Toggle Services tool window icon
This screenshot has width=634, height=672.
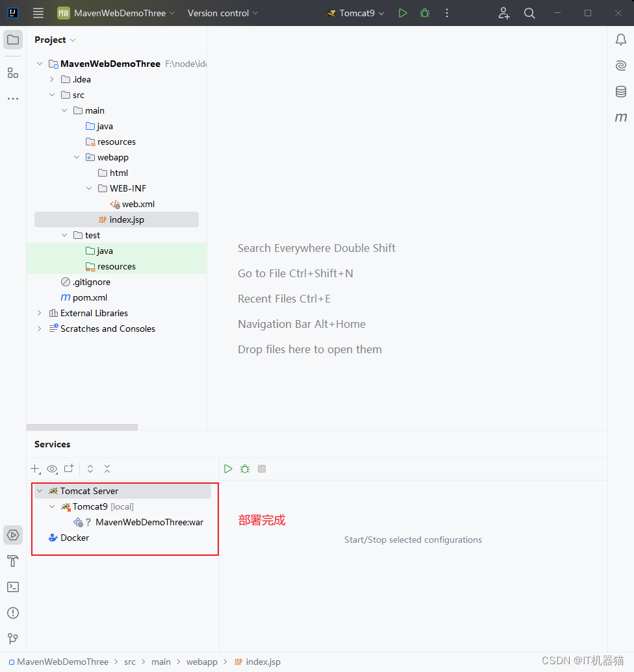pyautogui.click(x=13, y=535)
